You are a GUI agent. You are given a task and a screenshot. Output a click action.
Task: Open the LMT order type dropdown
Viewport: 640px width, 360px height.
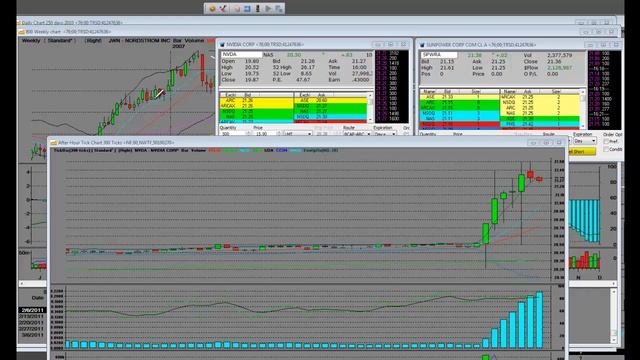point(298,134)
